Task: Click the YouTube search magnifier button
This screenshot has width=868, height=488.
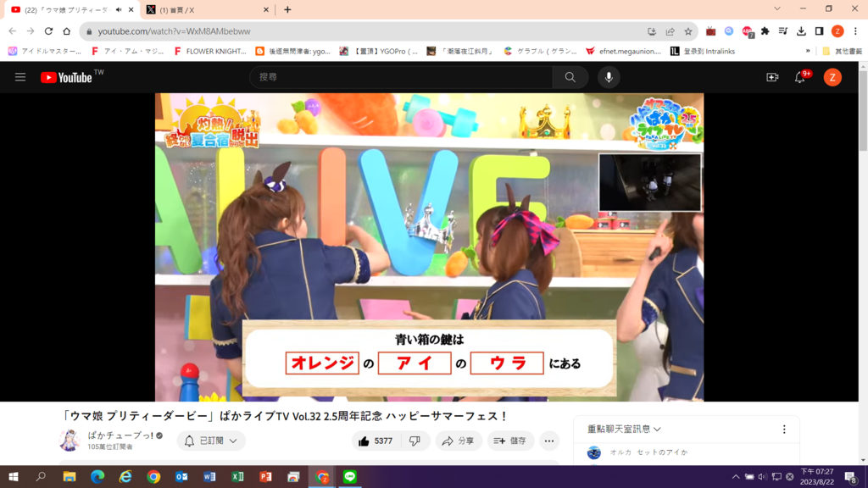Action: (x=570, y=77)
